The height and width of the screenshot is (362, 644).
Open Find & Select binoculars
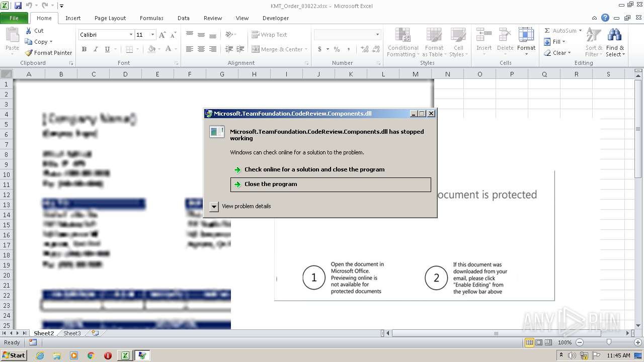[x=615, y=42]
